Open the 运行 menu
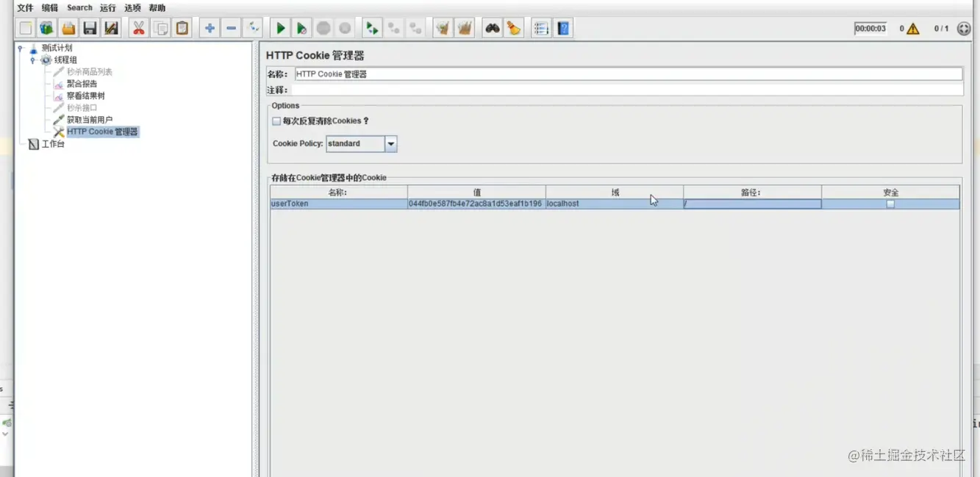This screenshot has height=477, width=980. coord(108,8)
